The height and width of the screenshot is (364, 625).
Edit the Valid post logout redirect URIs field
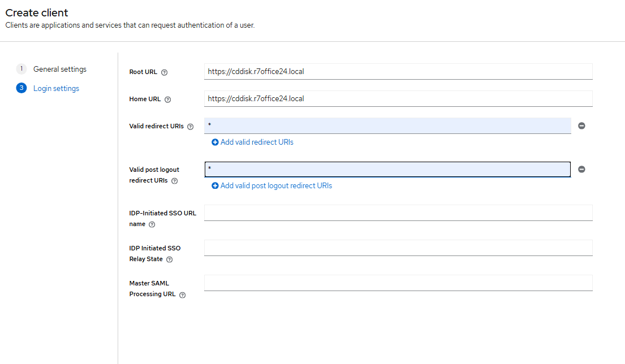[x=387, y=170]
